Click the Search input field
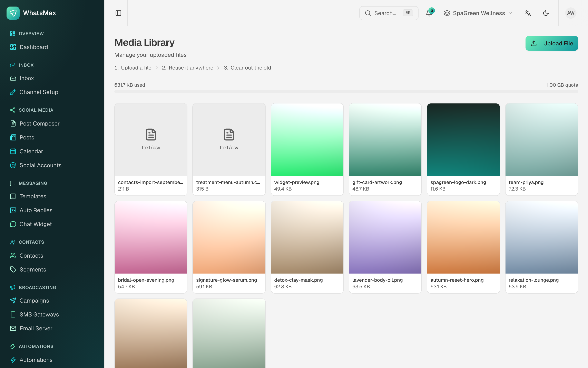 (389, 13)
